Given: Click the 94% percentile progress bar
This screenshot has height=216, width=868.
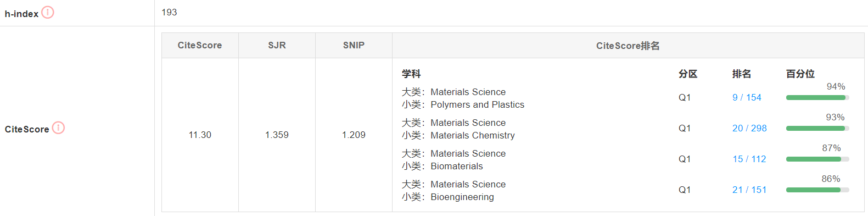Looking at the screenshot, I should click(x=817, y=97).
